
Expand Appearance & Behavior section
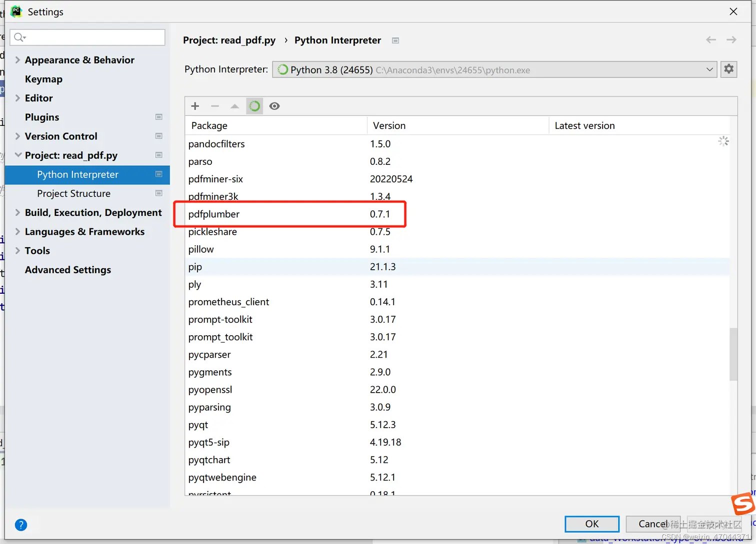click(17, 60)
